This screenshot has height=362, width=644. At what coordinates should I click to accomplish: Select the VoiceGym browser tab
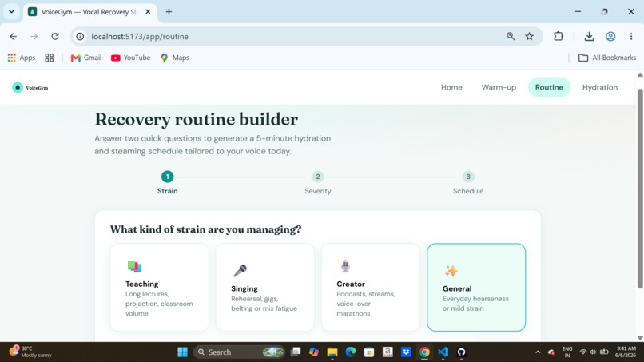(x=89, y=12)
